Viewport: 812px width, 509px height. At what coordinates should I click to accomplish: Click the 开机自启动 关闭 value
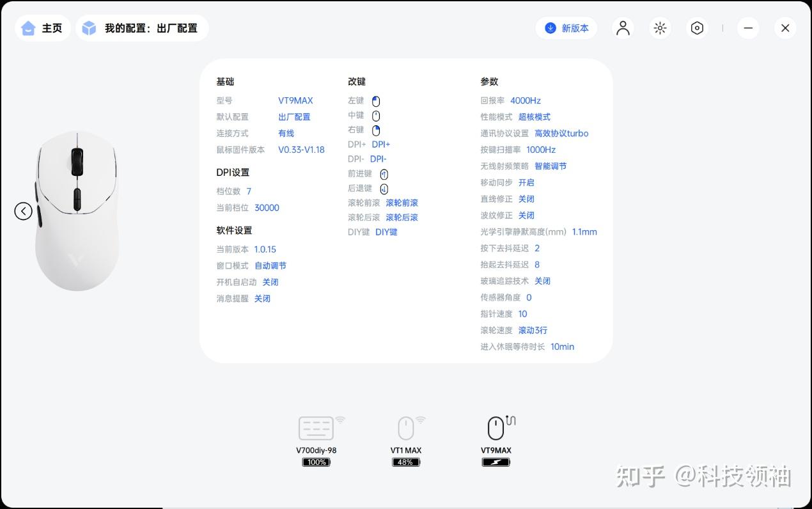270,282
